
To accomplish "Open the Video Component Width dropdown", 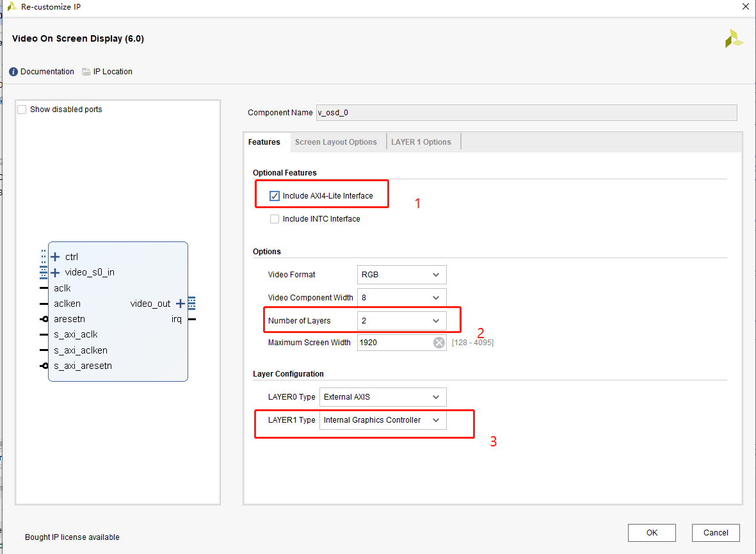I will click(401, 298).
